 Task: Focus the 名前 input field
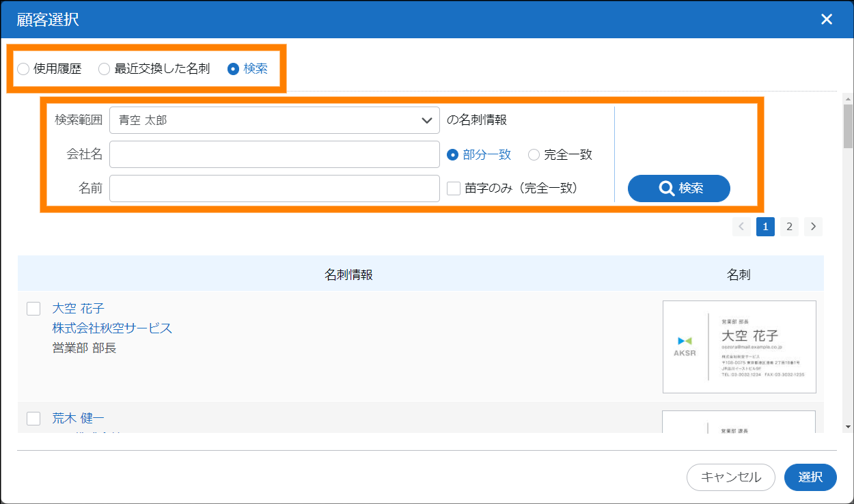[274, 188]
